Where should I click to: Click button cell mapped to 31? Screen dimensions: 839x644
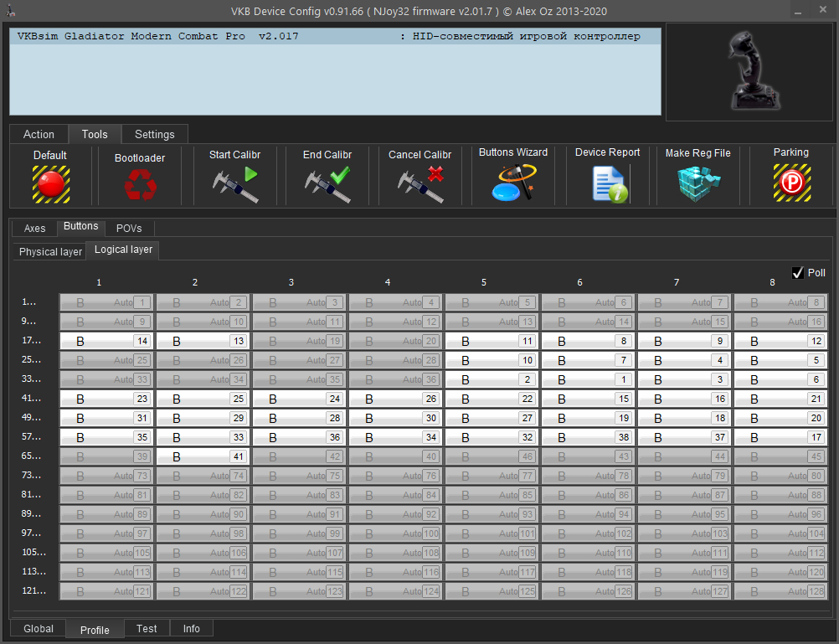106,418
